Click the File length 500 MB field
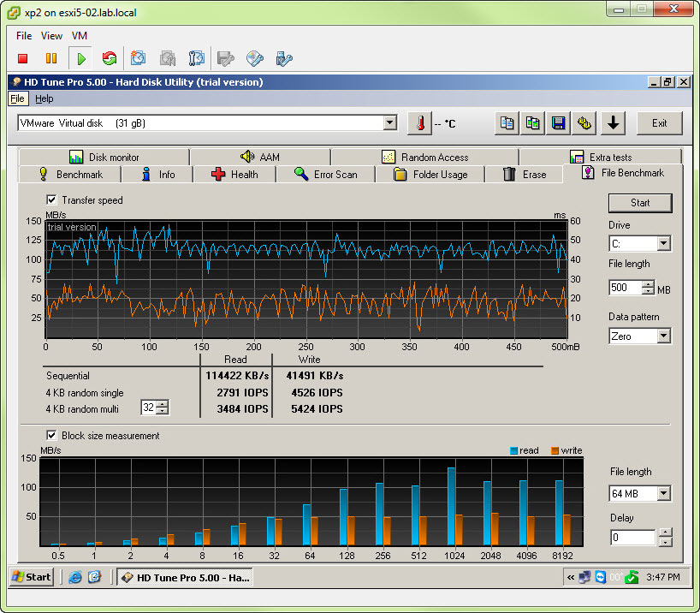Viewport: 700px width, 613px height. pyautogui.click(x=625, y=289)
